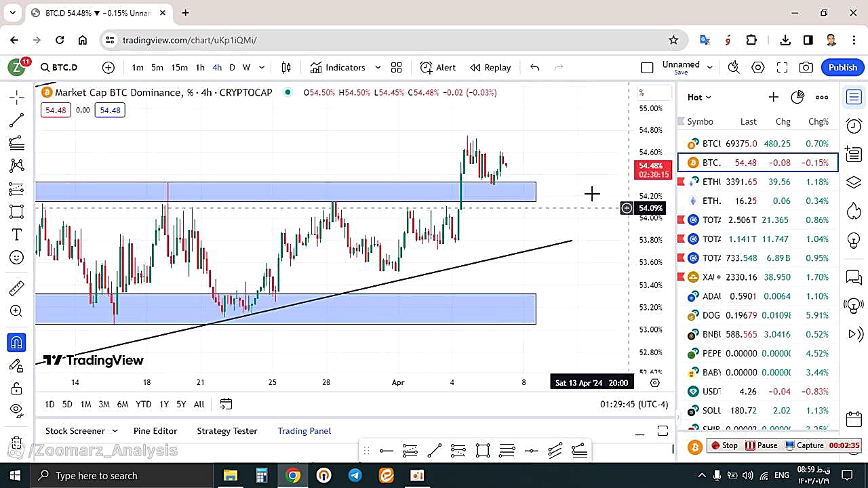The height and width of the screenshot is (488, 868).
Task: Open forecasting and measurement tools
Action: click(17, 188)
